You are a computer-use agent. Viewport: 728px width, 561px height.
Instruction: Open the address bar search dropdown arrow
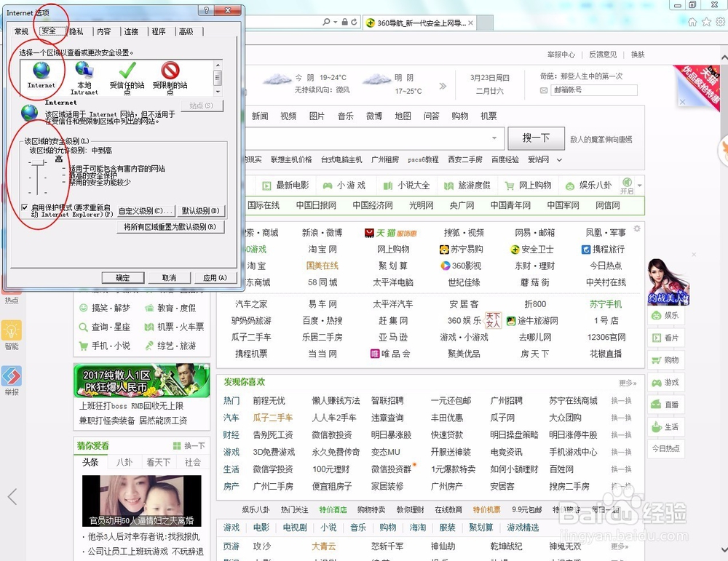(335, 22)
